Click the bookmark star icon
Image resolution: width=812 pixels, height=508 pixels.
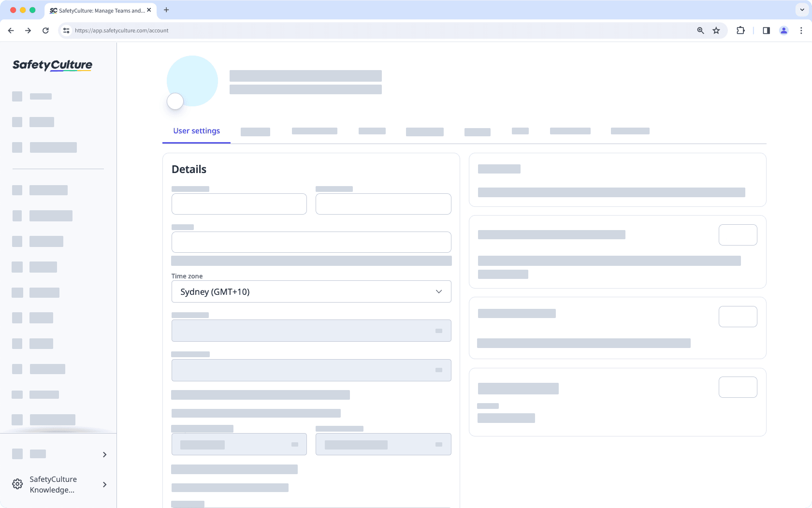coord(716,30)
